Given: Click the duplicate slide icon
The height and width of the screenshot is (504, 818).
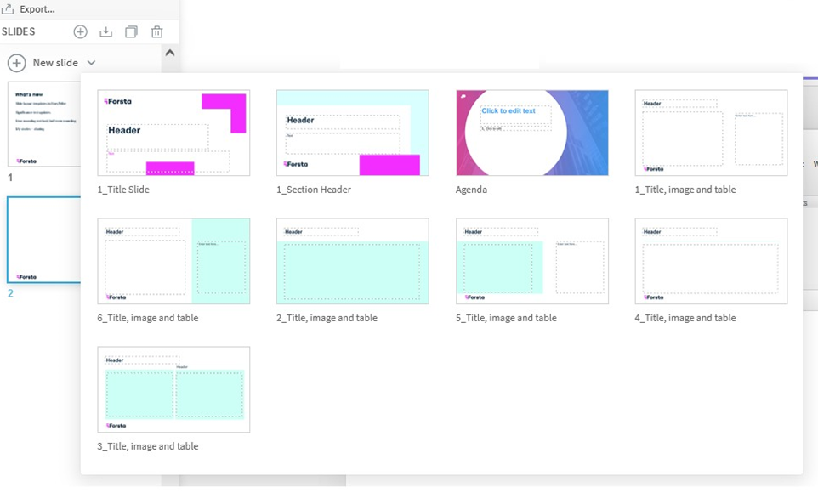Looking at the screenshot, I should [x=131, y=31].
